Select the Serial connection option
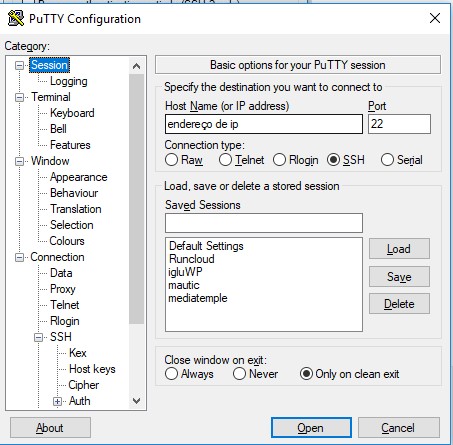453x445 pixels. coord(387,160)
